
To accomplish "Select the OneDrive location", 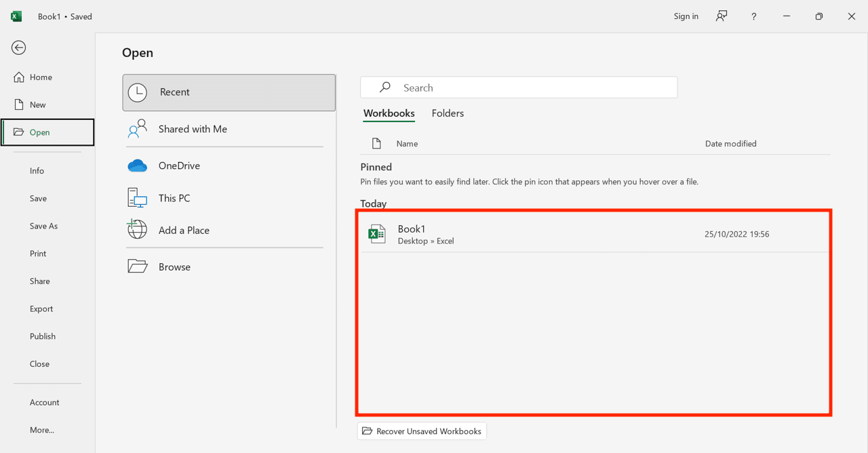I will [229, 165].
